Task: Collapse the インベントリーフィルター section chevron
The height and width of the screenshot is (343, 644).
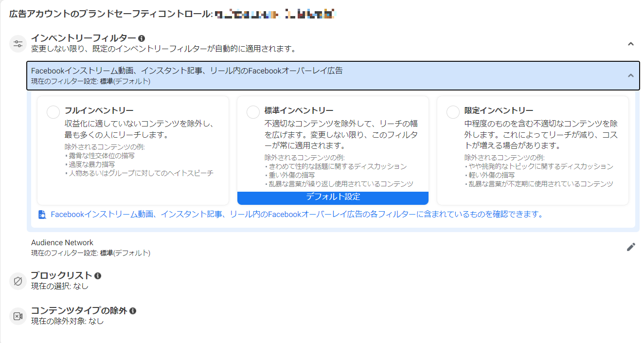Action: [631, 44]
